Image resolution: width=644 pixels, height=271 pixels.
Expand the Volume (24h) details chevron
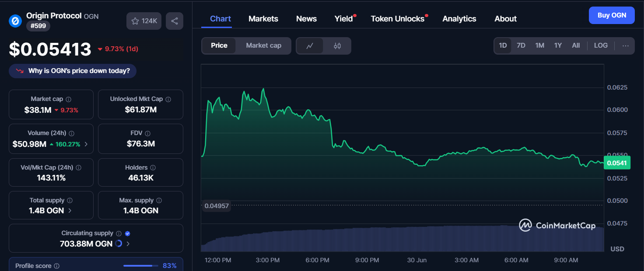click(86, 144)
